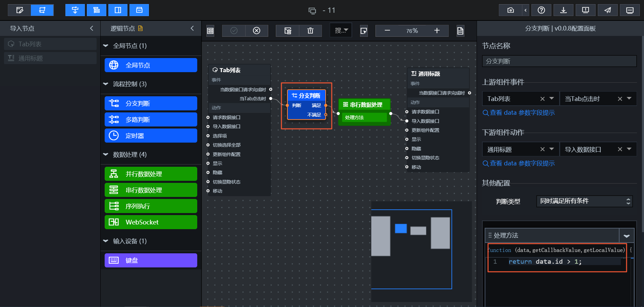Viewport: 644px width, 307px height.
Task: Take a snapshot with the camera icon
Action: coord(511,10)
